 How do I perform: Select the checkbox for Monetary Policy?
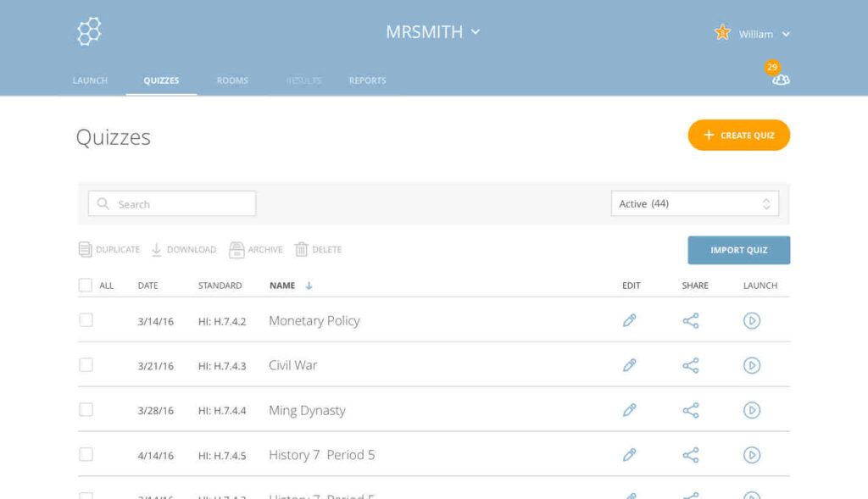click(x=86, y=320)
